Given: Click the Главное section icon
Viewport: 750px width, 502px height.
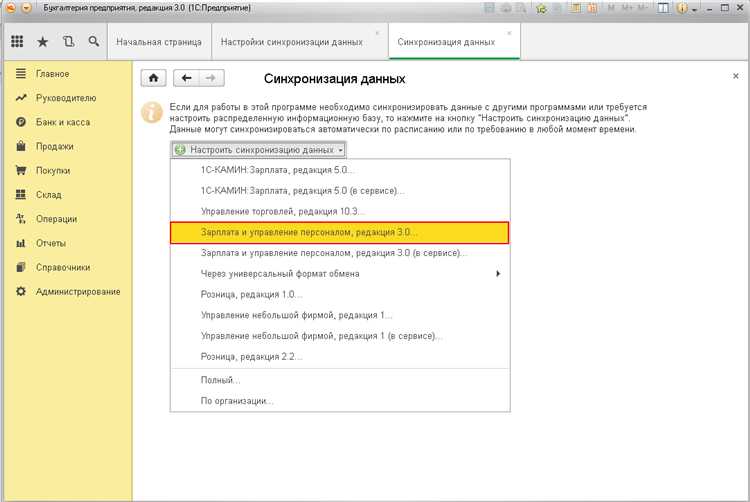Looking at the screenshot, I should pyautogui.click(x=21, y=74).
